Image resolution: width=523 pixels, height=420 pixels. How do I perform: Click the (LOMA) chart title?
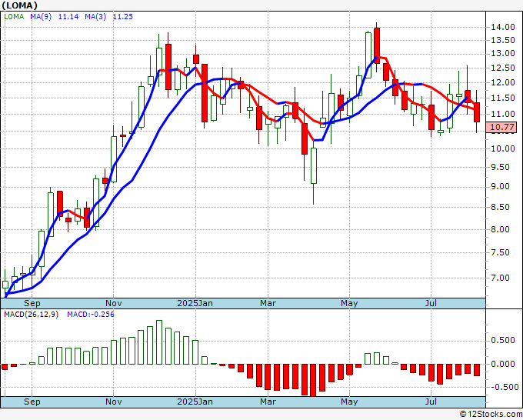(x=19, y=5)
